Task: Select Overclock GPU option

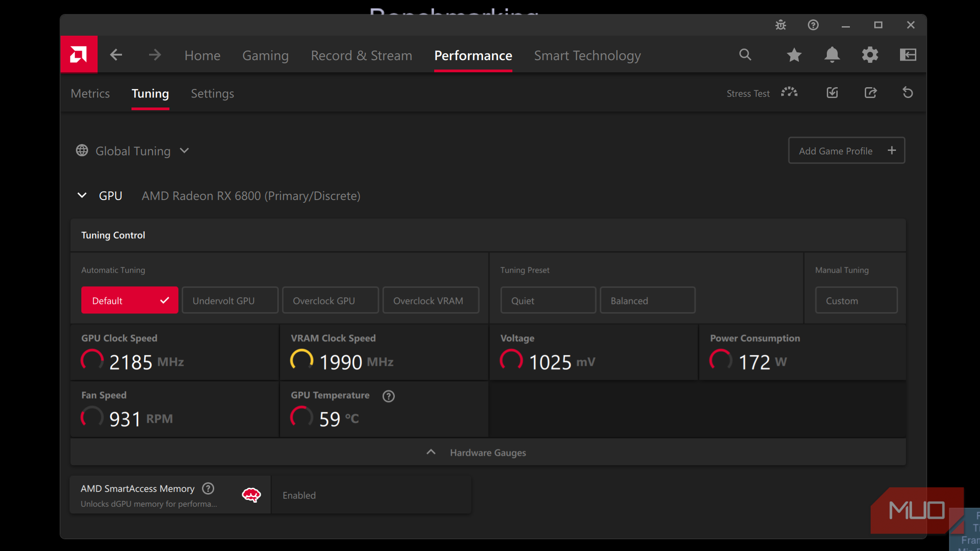Action: (x=330, y=300)
